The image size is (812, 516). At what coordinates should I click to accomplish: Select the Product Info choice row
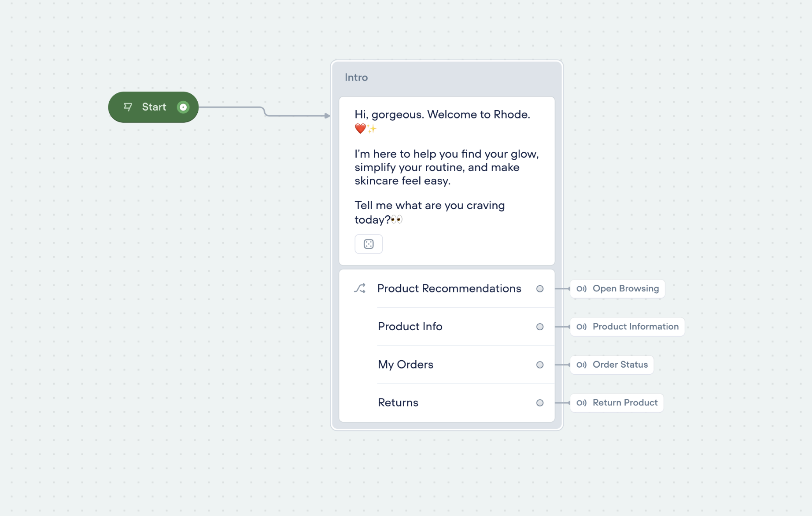[x=447, y=327]
